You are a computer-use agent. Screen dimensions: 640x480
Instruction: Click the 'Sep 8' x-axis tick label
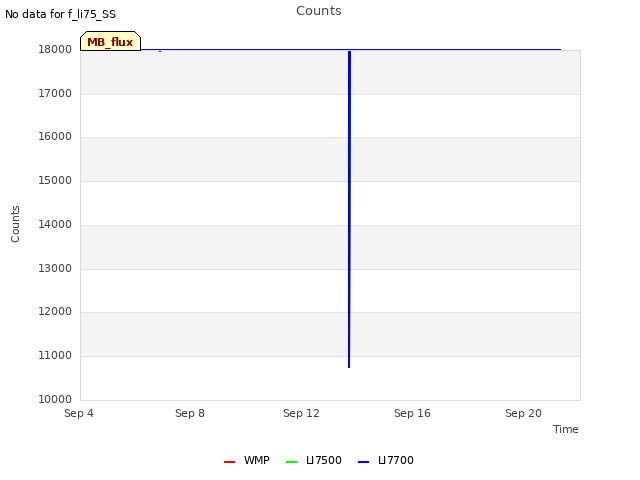pos(190,413)
